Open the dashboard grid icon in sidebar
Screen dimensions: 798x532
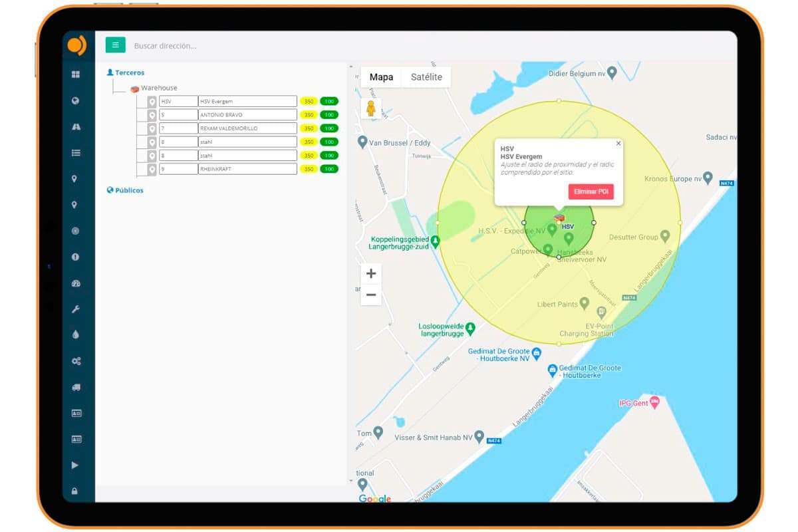(75, 74)
